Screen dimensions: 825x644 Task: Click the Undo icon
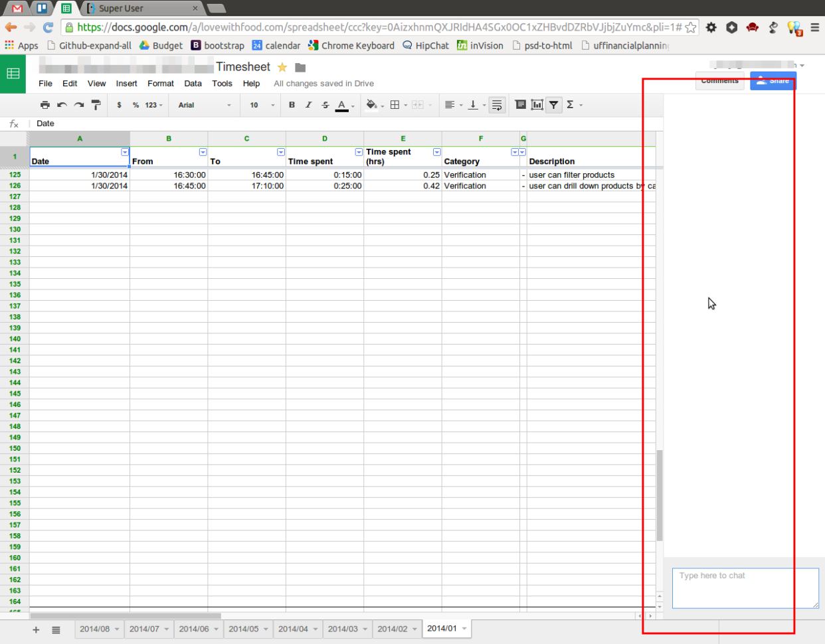click(x=60, y=104)
